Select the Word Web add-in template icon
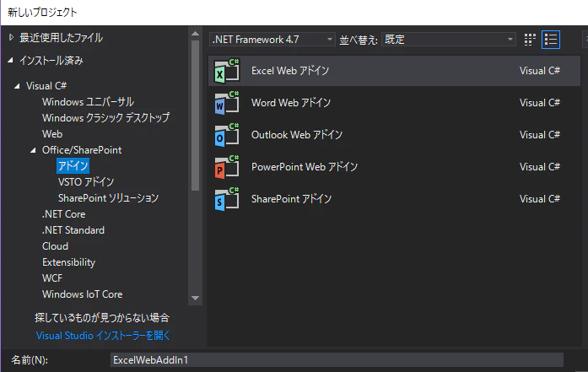Screen dimensions: 588x372 click(x=226, y=103)
